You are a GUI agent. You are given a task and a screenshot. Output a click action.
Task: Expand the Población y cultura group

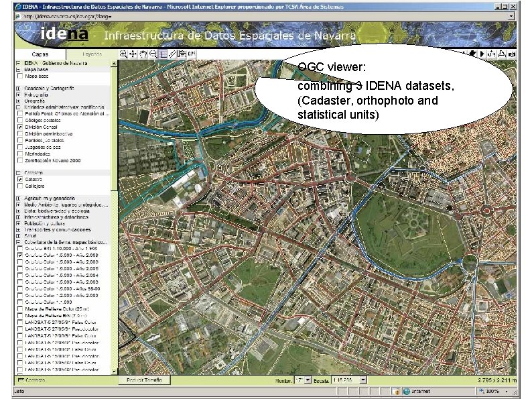[x=18, y=223]
